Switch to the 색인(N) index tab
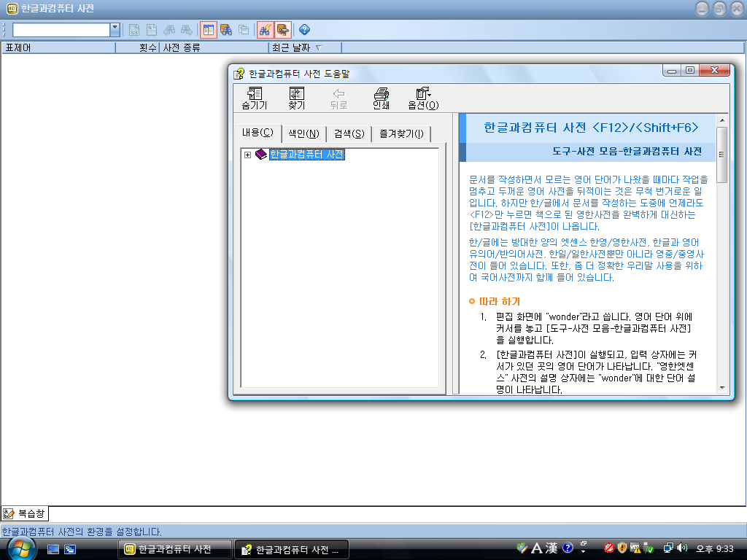The image size is (747, 560). pyautogui.click(x=303, y=134)
